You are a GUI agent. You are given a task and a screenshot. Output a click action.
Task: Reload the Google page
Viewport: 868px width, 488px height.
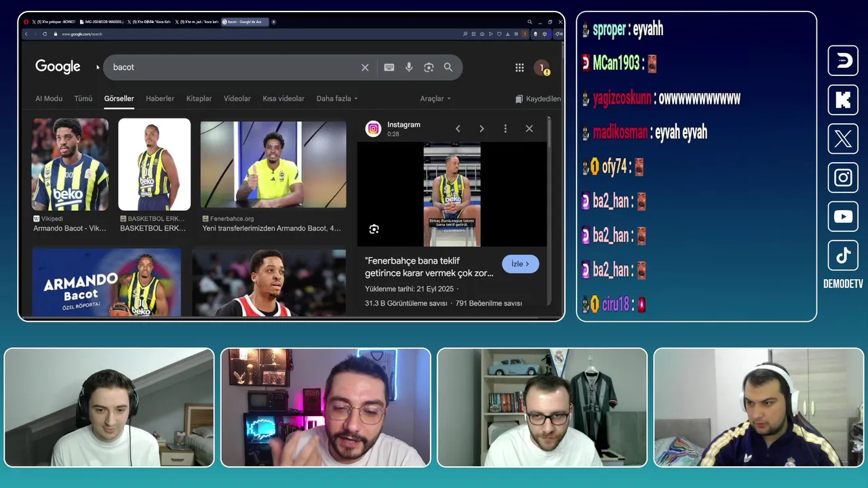(x=45, y=34)
